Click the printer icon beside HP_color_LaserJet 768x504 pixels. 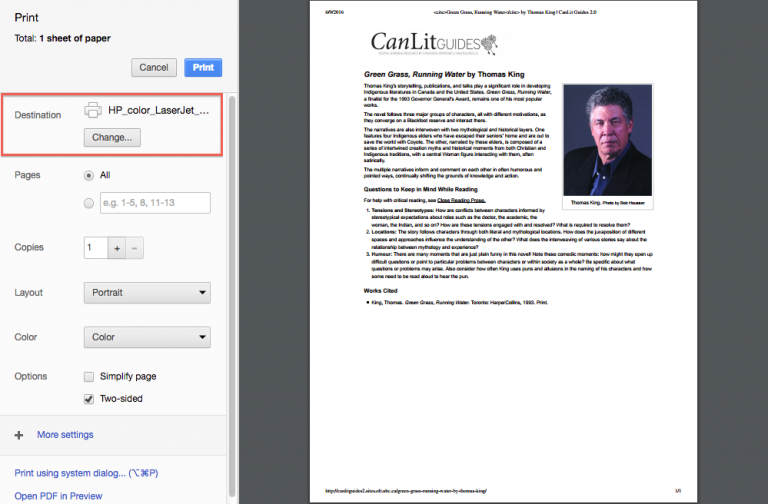[93, 110]
